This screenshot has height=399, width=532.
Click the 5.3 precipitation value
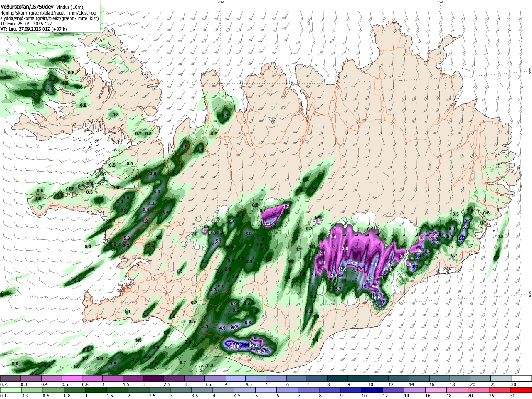[x=127, y=239]
